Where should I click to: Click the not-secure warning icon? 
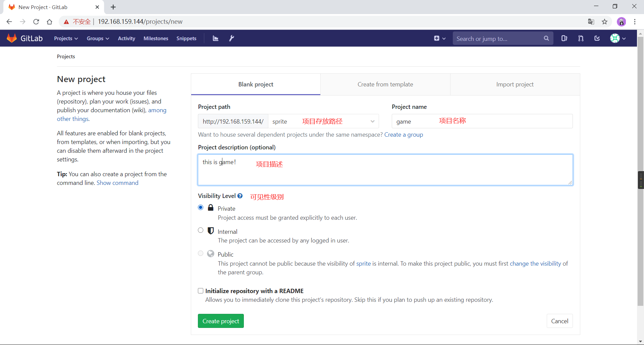point(66,22)
